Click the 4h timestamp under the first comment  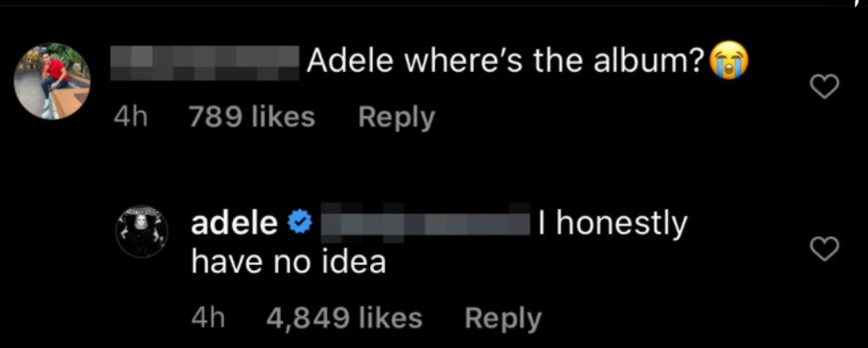coord(131,117)
